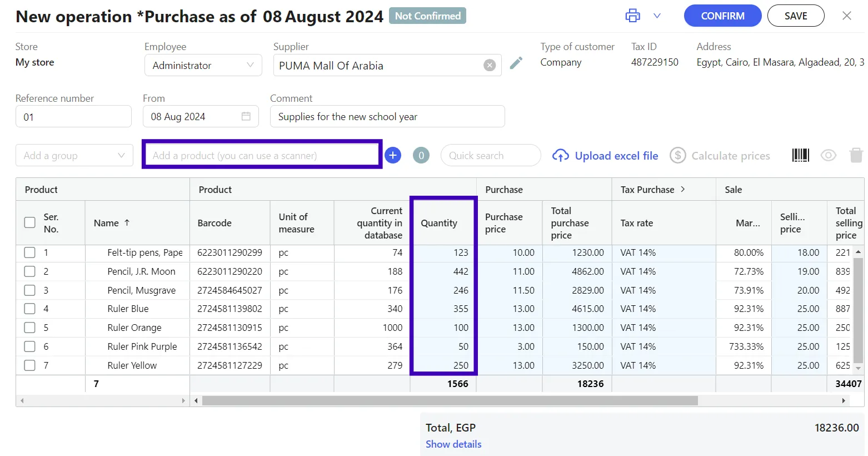
Task: Click the trash delete icon
Action: click(856, 155)
